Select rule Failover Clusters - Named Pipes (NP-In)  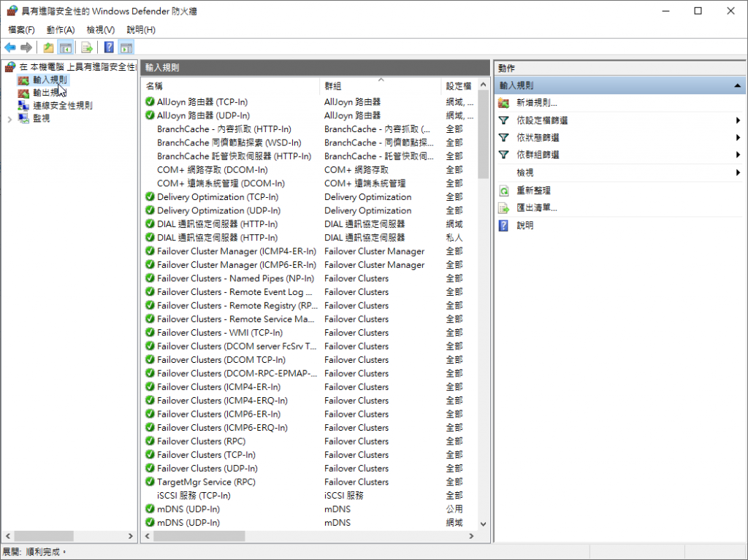tap(235, 278)
